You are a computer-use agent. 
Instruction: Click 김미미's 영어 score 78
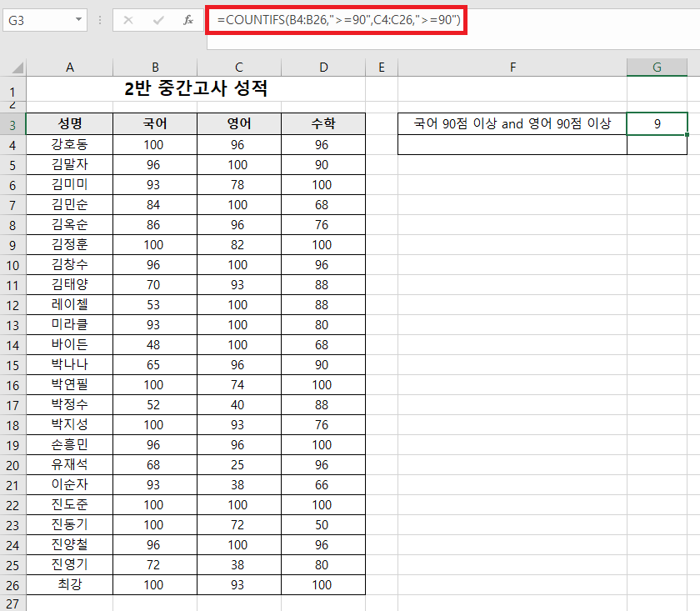coord(239,184)
